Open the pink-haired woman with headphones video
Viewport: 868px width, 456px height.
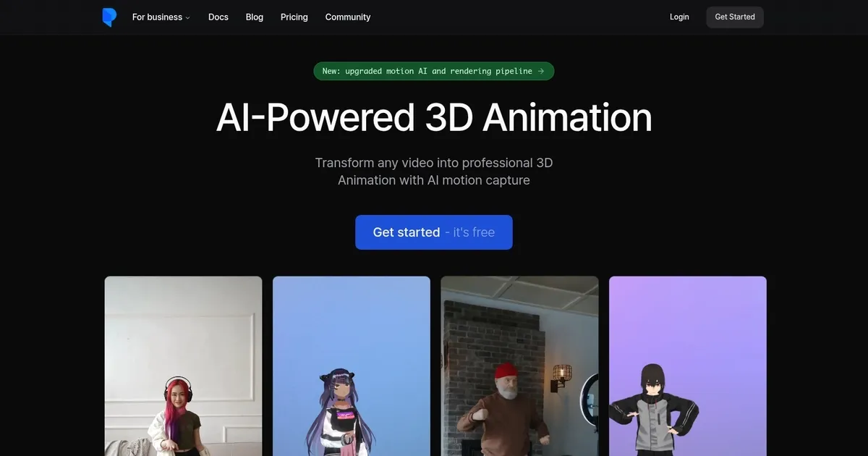[x=184, y=366]
